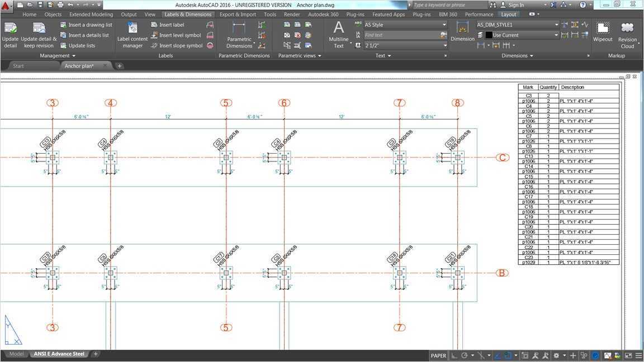The height and width of the screenshot is (362, 644).
Task: Toggle hardware acceleration blue circle icon
Action: coord(595,355)
